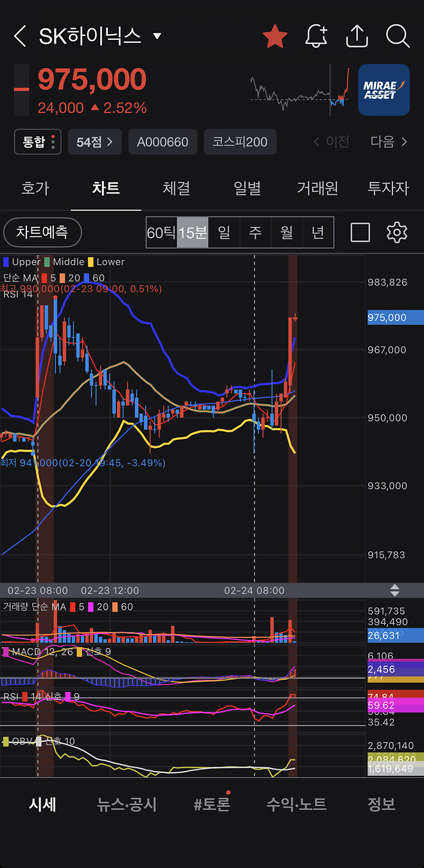Tap the green Middle band legend swatch
This screenshot has width=424, height=868.
47,262
